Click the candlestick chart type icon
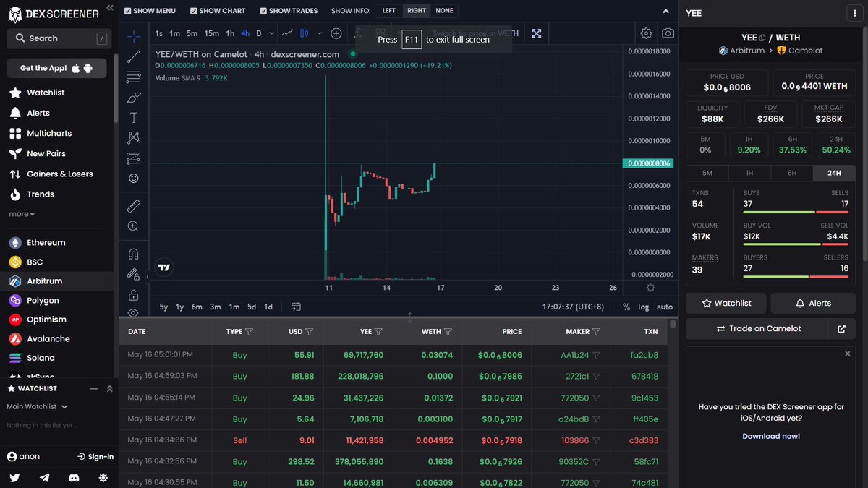 [305, 33]
